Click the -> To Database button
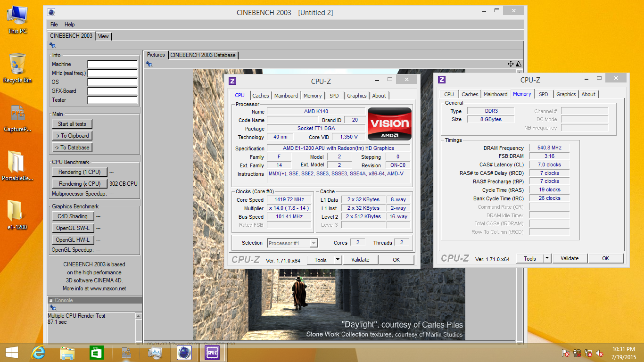Viewport: 644px width, 362px height. [72, 148]
